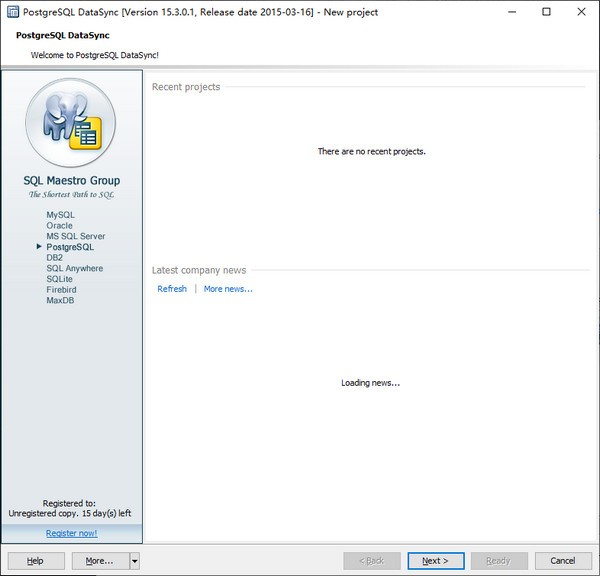Select SQL Anywhere in the sidebar
The height and width of the screenshot is (576, 600).
[74, 269]
